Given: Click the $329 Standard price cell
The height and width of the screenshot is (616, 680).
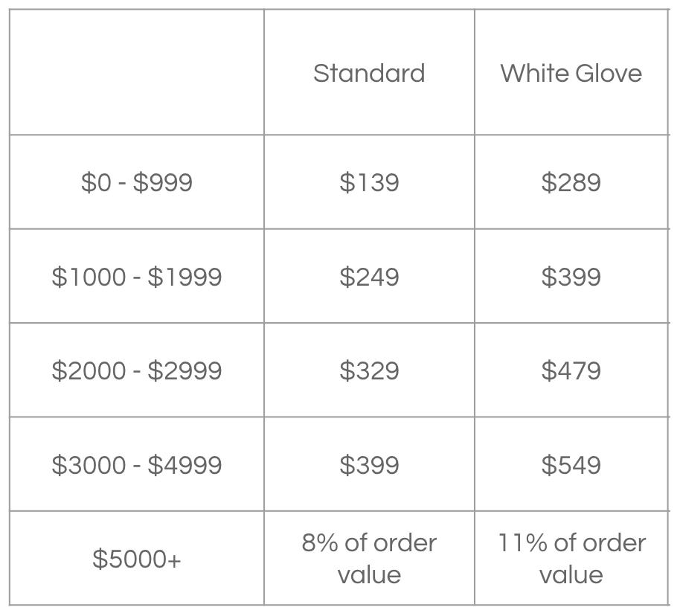Looking at the screenshot, I should (x=369, y=370).
